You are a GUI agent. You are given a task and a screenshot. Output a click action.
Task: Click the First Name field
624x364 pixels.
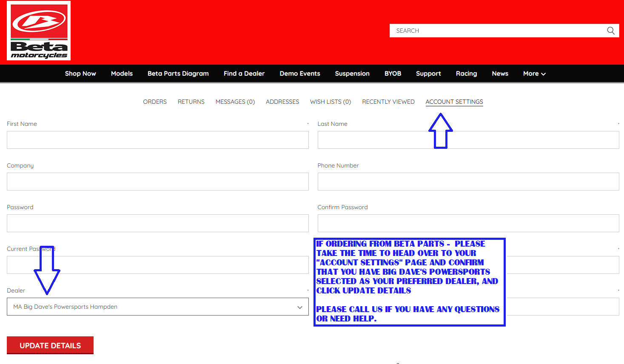click(x=158, y=140)
